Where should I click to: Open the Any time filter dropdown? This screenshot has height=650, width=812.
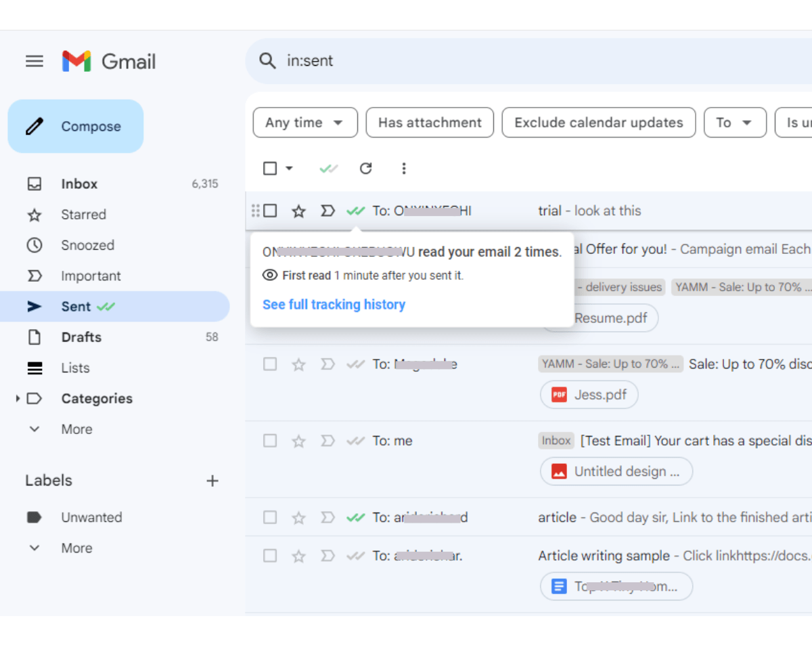coord(305,123)
